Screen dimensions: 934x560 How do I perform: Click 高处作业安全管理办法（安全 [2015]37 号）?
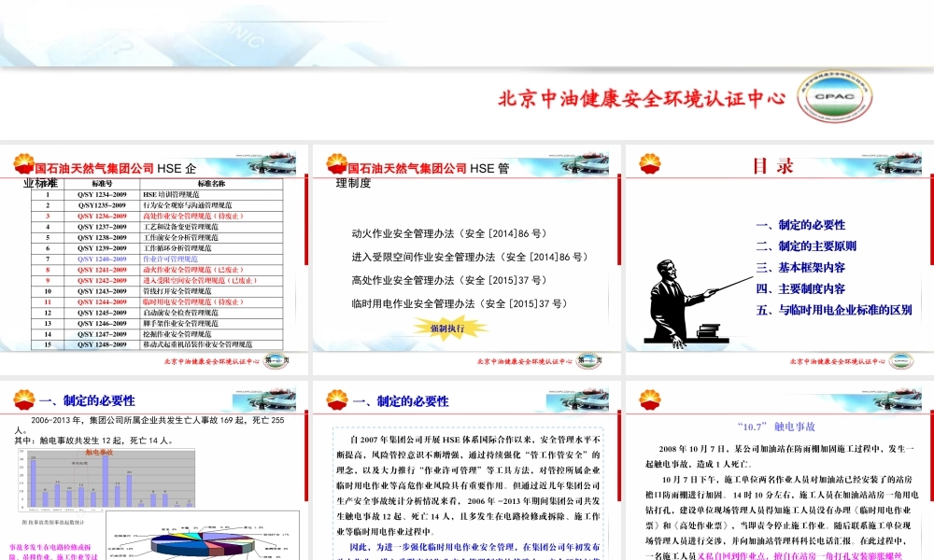(449, 280)
